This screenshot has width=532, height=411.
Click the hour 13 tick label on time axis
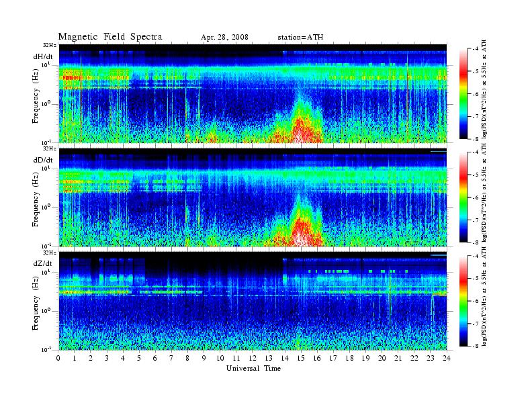269,358
